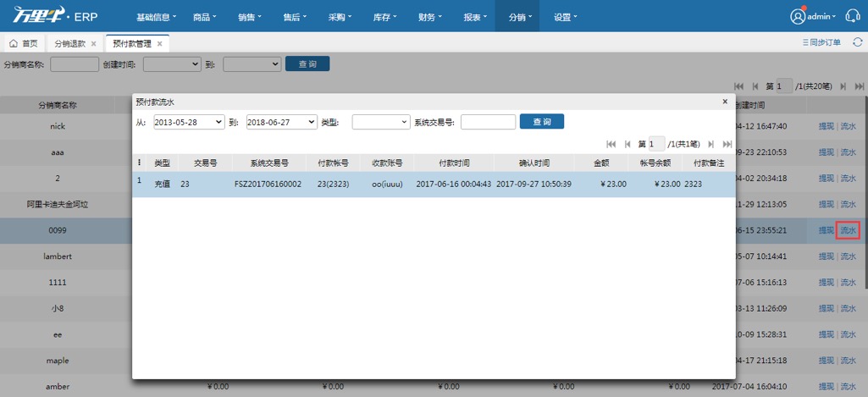Image resolution: width=868 pixels, height=397 pixels.
Task: Close the 预付款管理 tab with its x
Action: coord(159,44)
